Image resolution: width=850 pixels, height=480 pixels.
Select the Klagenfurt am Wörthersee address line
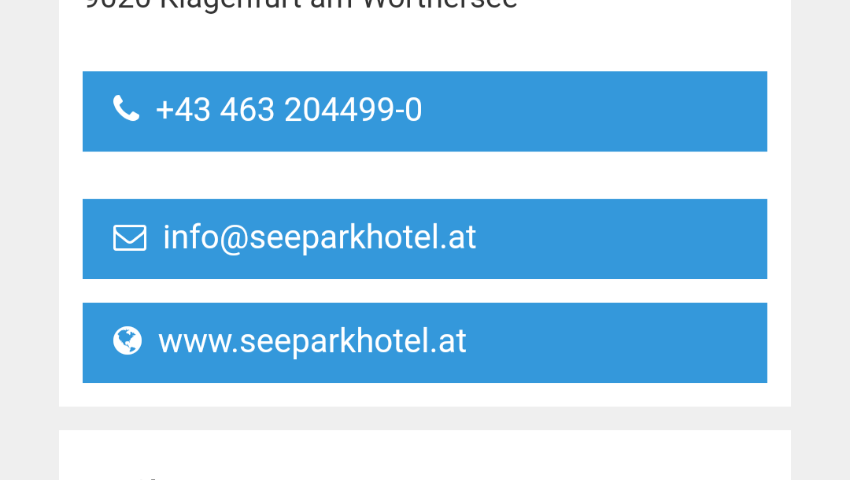[x=301, y=4]
